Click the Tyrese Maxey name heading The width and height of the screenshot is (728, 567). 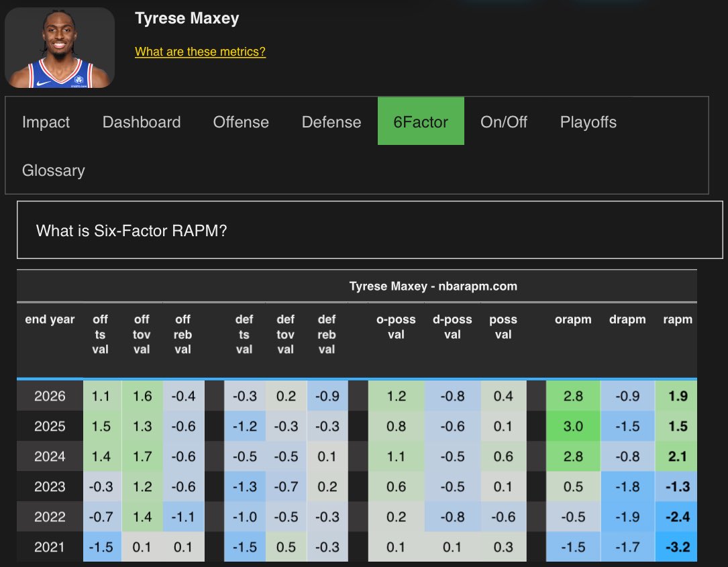[x=187, y=18]
